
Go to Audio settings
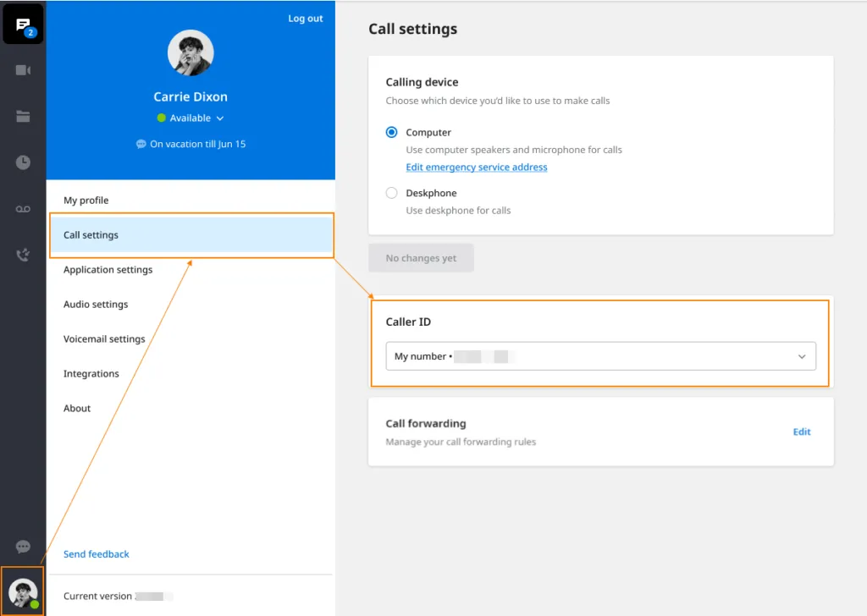coord(191,305)
